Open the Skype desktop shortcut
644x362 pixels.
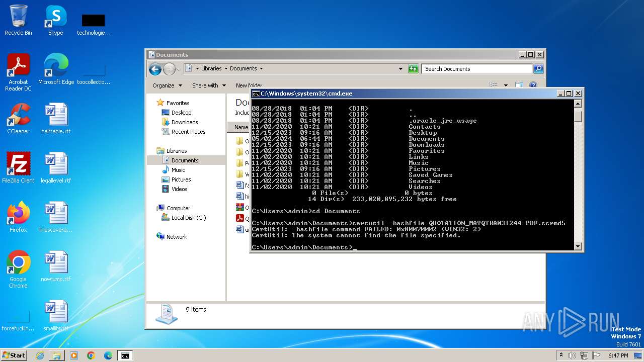[55, 20]
